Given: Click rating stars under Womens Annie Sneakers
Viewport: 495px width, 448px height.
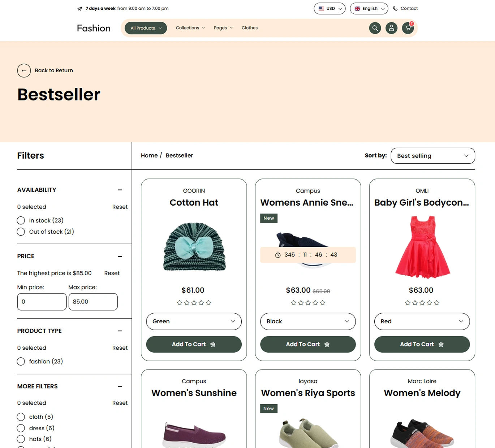Looking at the screenshot, I should tap(308, 303).
